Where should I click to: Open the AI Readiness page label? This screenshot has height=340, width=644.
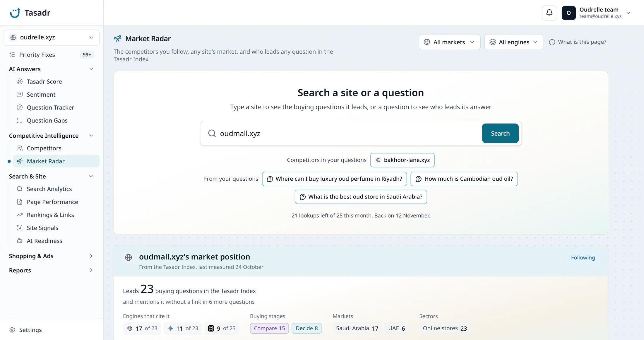click(x=44, y=241)
